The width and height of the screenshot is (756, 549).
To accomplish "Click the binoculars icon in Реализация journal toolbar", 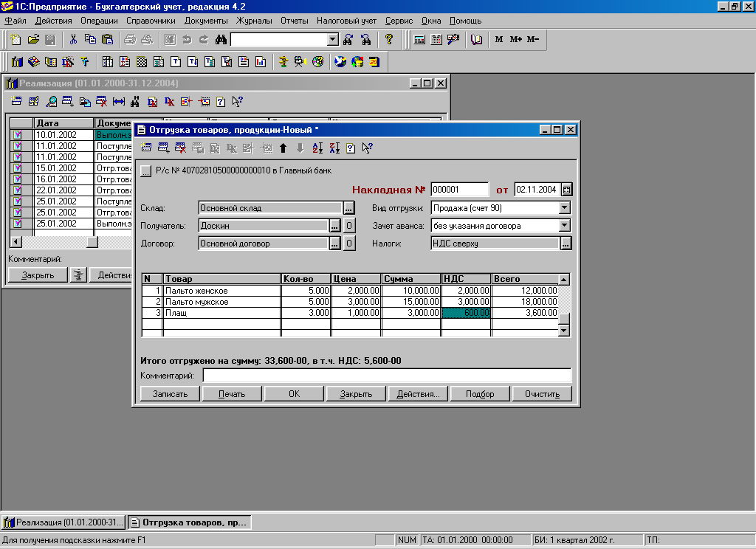I will pyautogui.click(x=135, y=101).
